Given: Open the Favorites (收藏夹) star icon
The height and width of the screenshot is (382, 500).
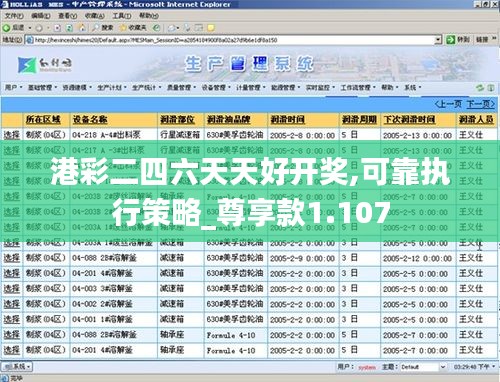Looking at the screenshot, I should 123,28.
